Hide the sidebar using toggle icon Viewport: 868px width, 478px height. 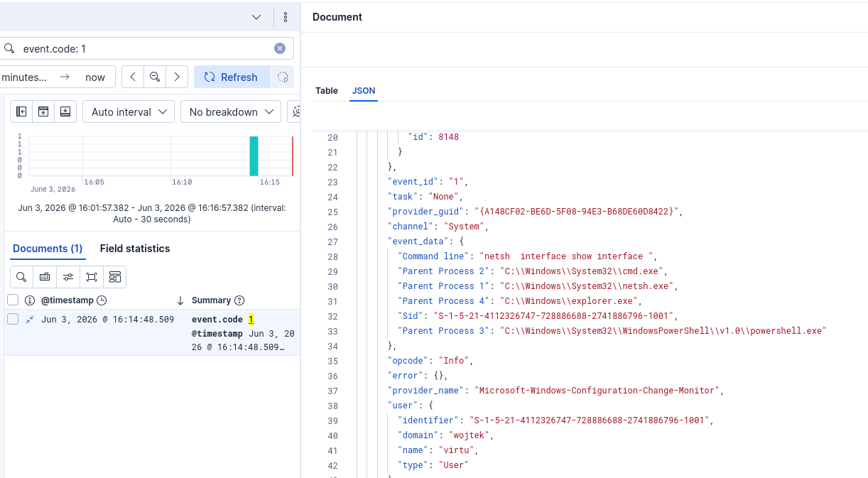click(21, 112)
